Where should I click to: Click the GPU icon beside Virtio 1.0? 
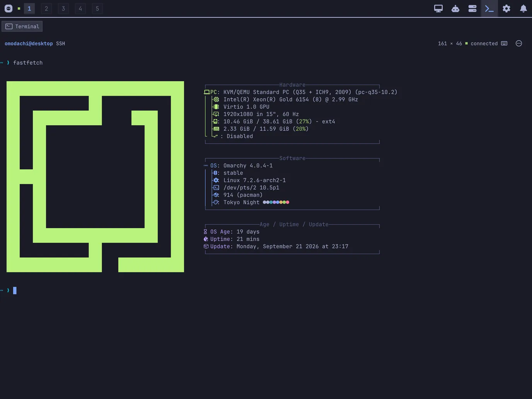216,107
